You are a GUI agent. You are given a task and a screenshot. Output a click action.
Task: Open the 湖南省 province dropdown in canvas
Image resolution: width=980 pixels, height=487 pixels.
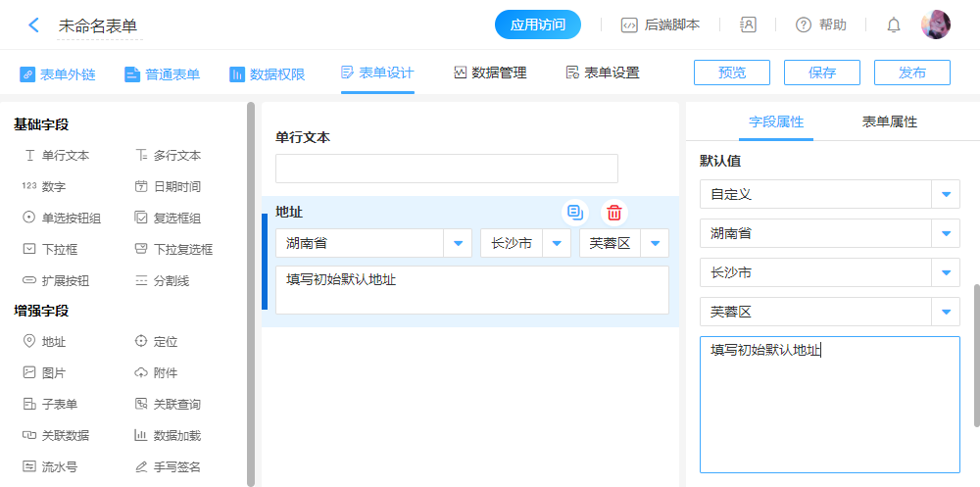pyautogui.click(x=458, y=243)
